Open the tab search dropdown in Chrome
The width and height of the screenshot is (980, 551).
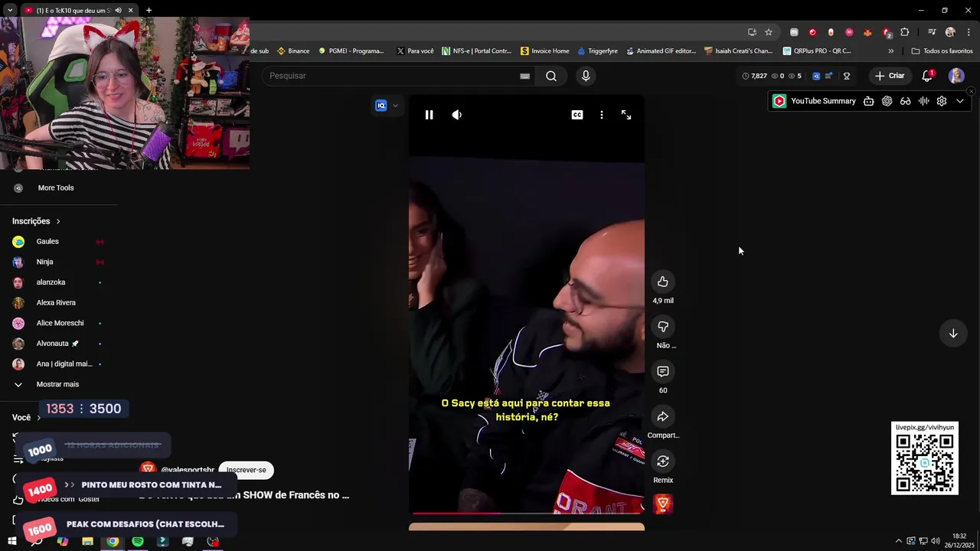click(x=10, y=10)
